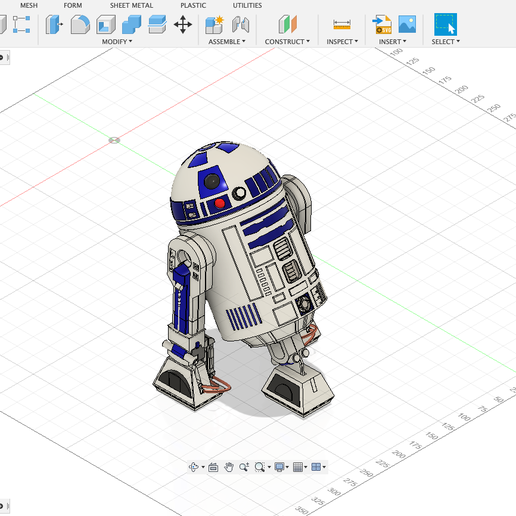Select the Zoom Window icon
The height and width of the screenshot is (516, 516).
259,467
